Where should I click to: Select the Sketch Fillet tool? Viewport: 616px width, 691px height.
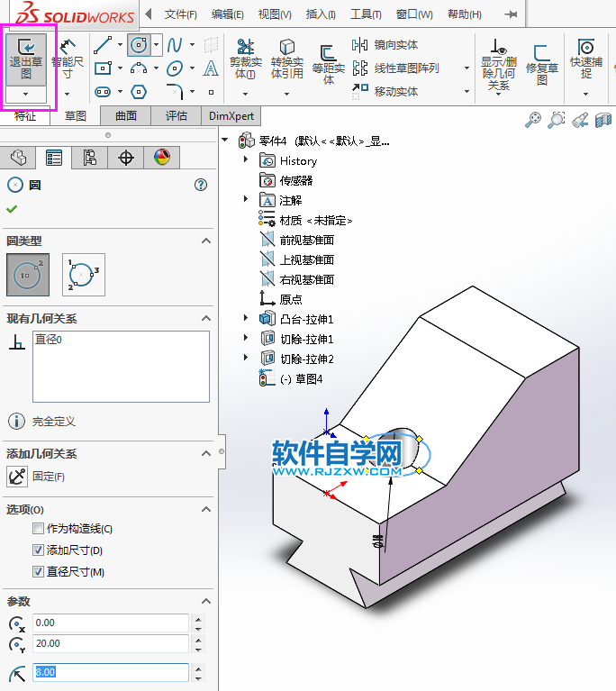click(x=175, y=92)
